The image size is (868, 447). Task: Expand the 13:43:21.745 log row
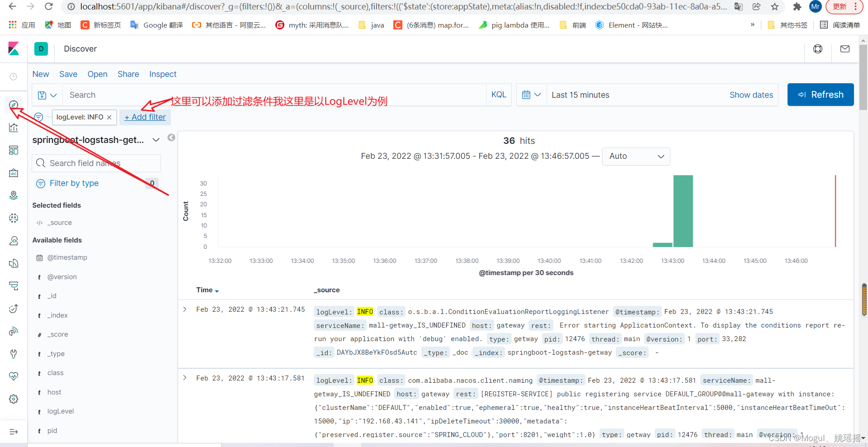(x=185, y=309)
